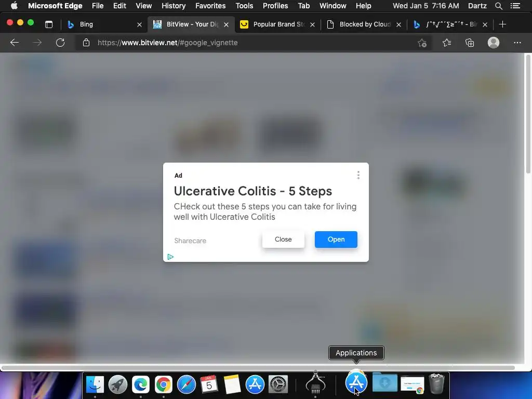The height and width of the screenshot is (399, 532).
Task: Go back to the previous page
Action: (x=14, y=43)
